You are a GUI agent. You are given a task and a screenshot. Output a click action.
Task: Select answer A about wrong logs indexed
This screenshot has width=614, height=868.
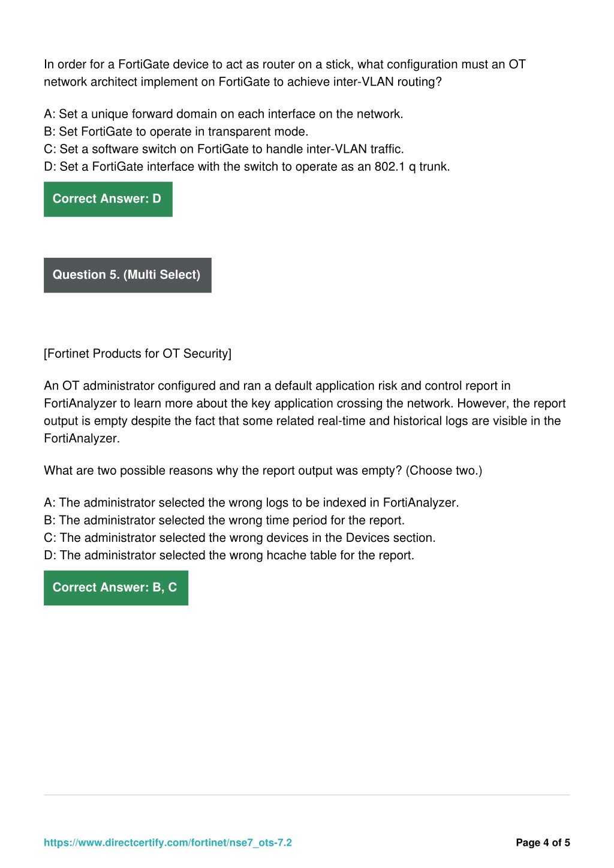click(x=251, y=502)
